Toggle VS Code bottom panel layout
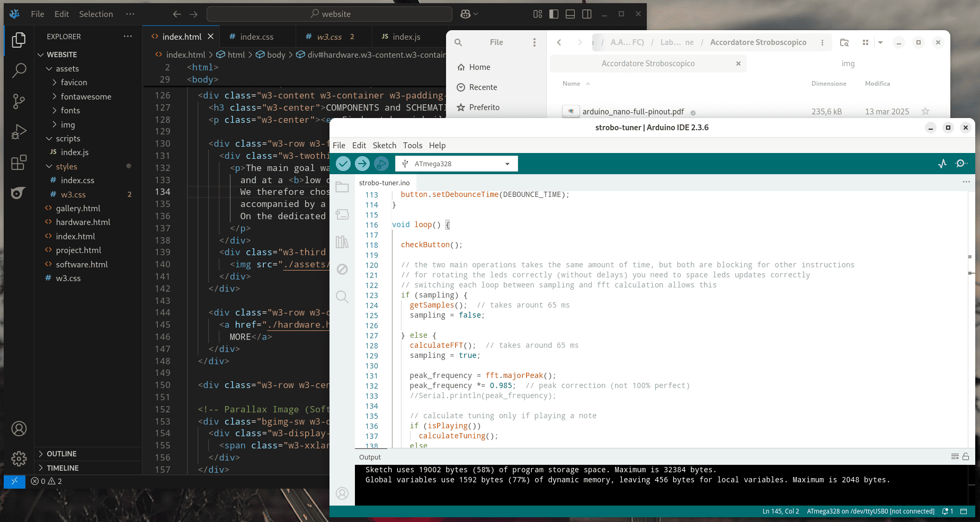Image resolution: width=980 pixels, height=522 pixels. pyautogui.click(x=570, y=14)
